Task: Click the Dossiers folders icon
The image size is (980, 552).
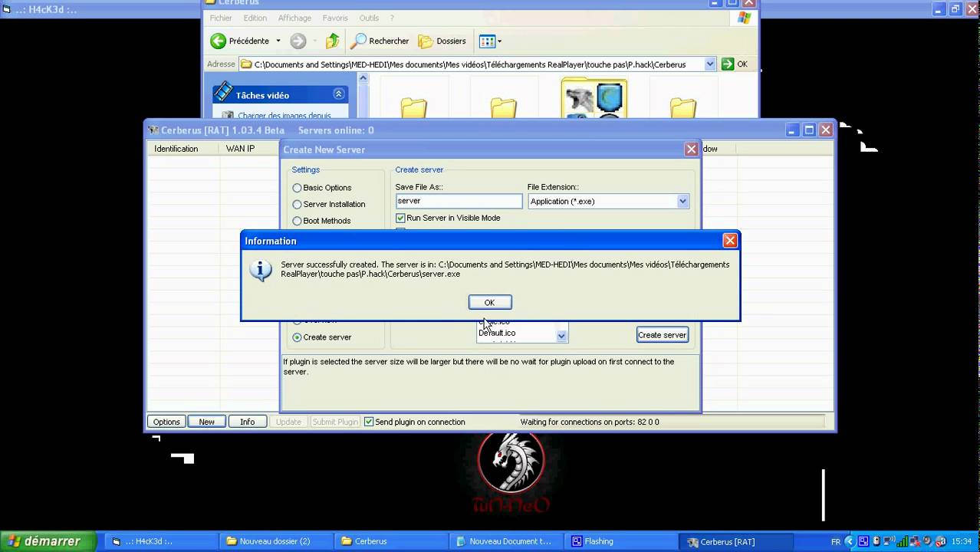Action: tap(426, 41)
